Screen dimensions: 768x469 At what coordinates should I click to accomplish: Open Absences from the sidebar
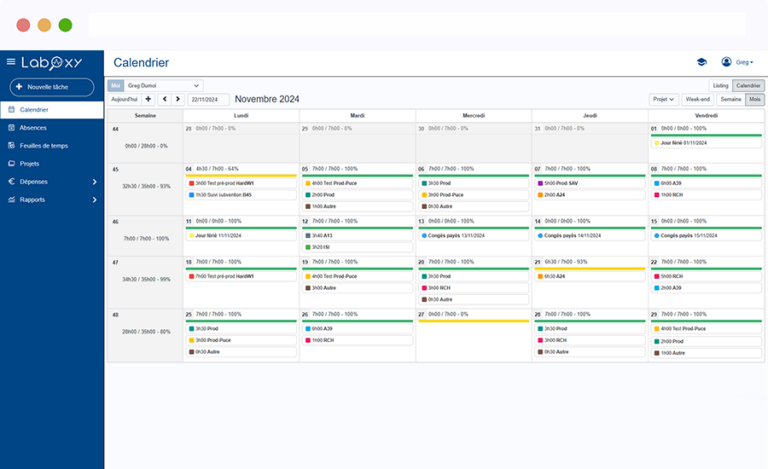click(x=33, y=127)
